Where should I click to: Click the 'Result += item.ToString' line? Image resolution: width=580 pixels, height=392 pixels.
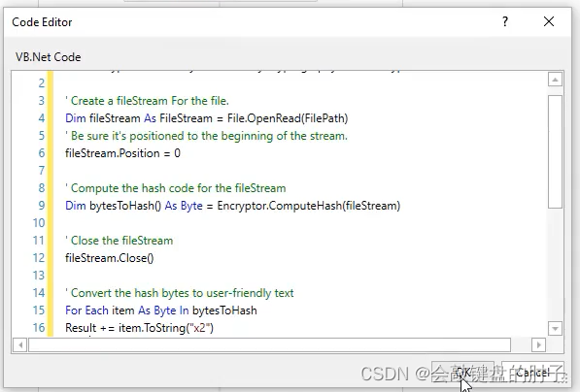140,328
